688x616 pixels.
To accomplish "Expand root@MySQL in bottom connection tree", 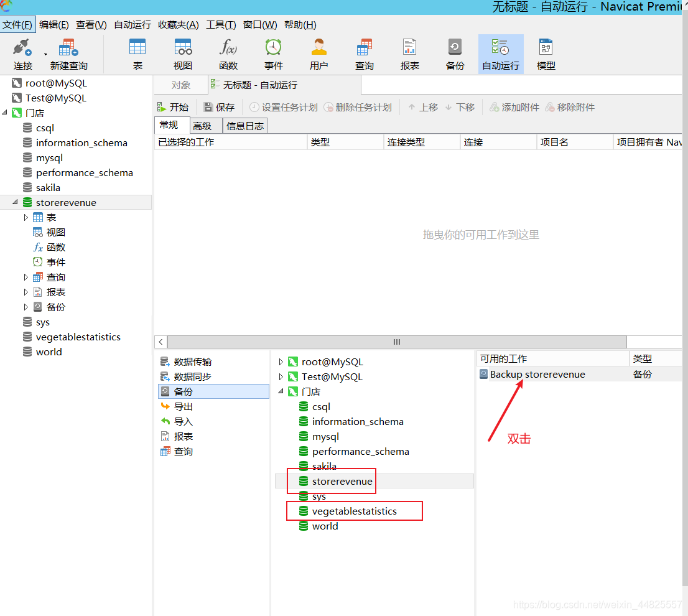I will pos(281,362).
